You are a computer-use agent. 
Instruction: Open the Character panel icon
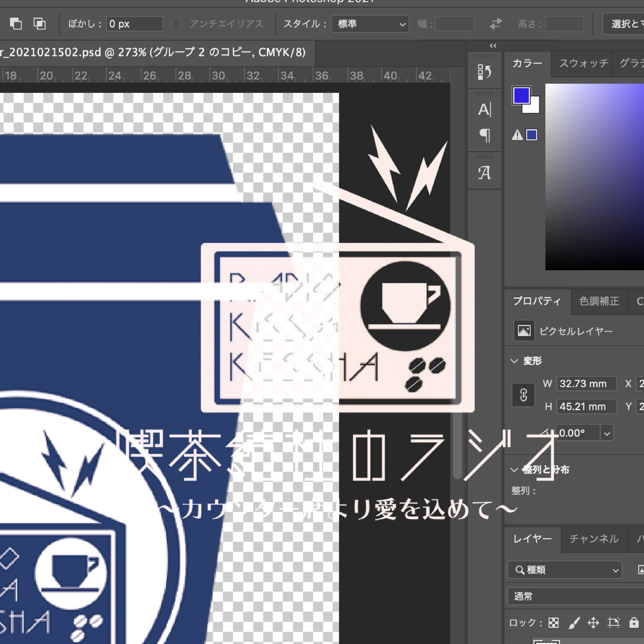coord(484,110)
